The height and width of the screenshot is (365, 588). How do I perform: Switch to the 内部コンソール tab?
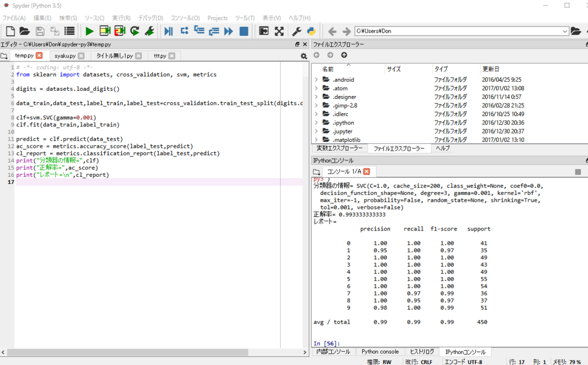click(334, 352)
